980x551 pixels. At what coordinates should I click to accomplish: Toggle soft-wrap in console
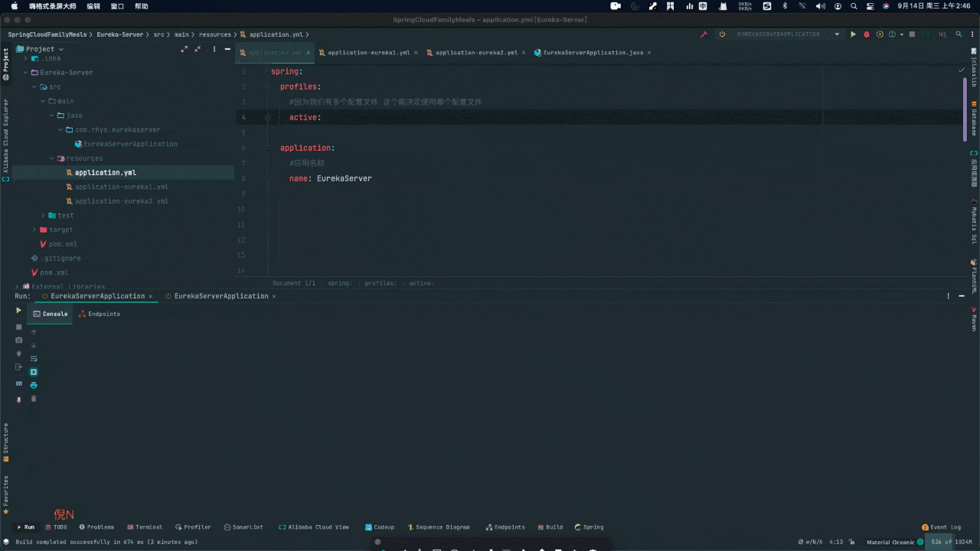[34, 358]
